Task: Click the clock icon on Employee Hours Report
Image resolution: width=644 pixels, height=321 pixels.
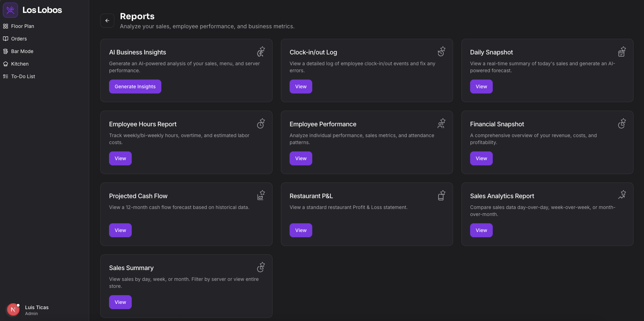Action: [x=261, y=123]
